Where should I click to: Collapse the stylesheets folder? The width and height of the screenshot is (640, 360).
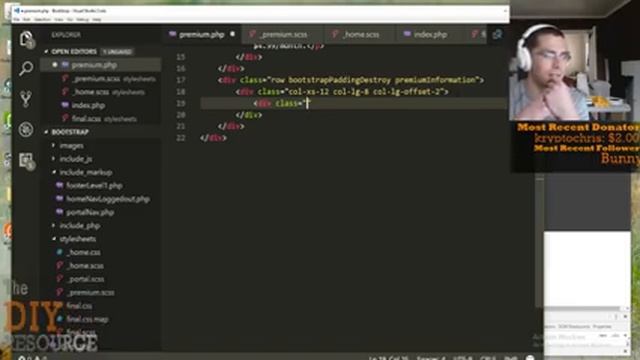tap(77, 239)
